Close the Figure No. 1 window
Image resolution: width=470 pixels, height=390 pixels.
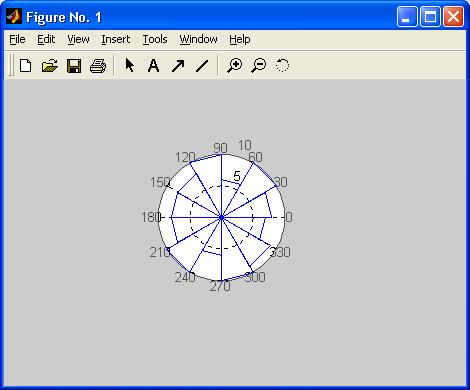453,16
